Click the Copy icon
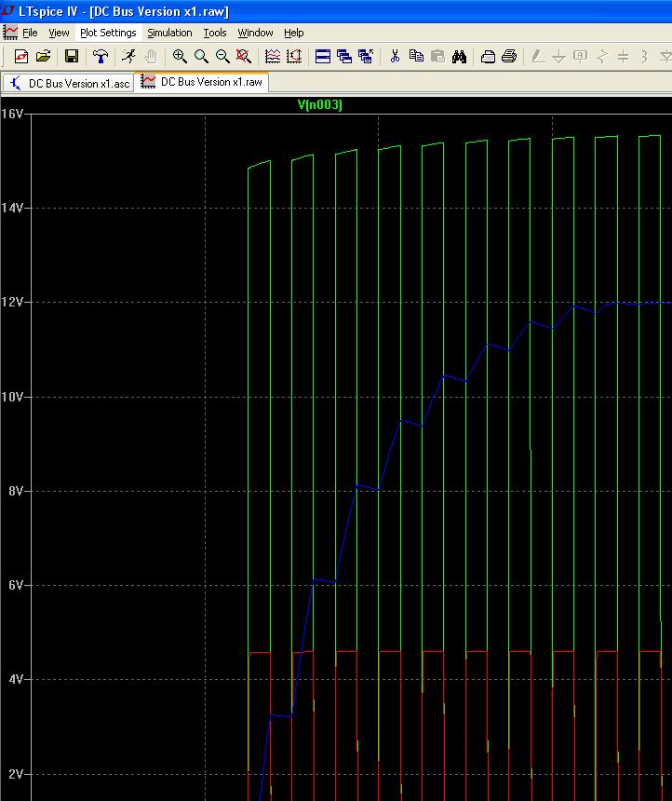The image size is (672, 801). (416, 56)
